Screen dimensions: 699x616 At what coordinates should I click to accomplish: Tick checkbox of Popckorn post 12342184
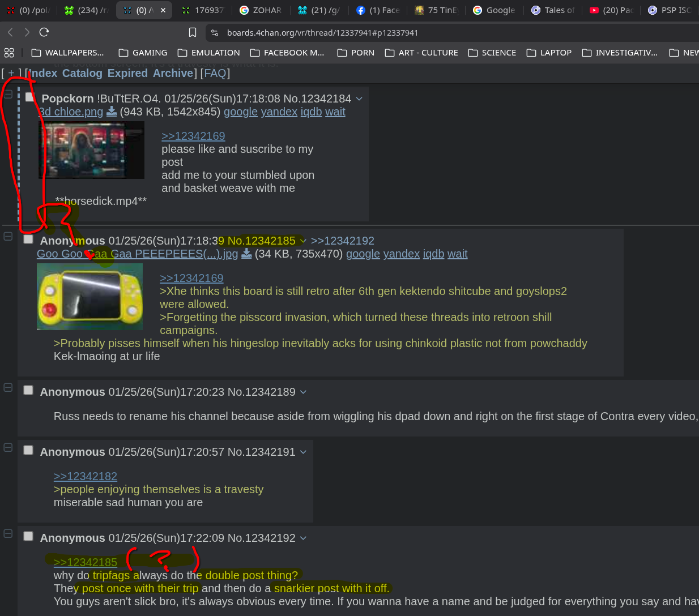[30, 97]
